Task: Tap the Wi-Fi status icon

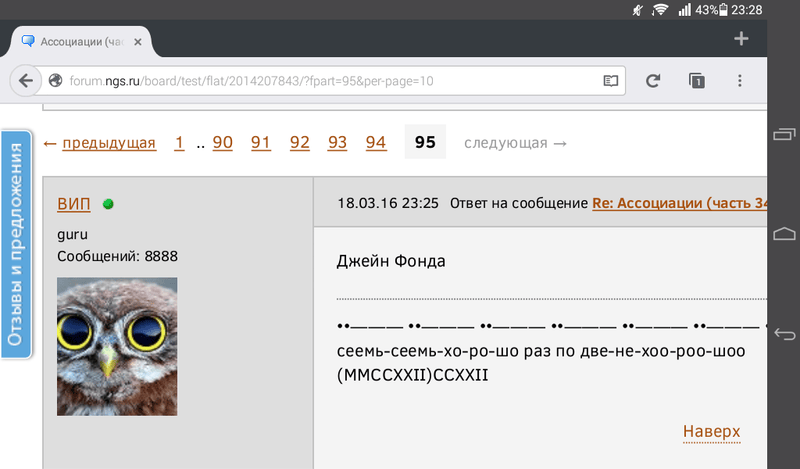Action: click(x=660, y=10)
